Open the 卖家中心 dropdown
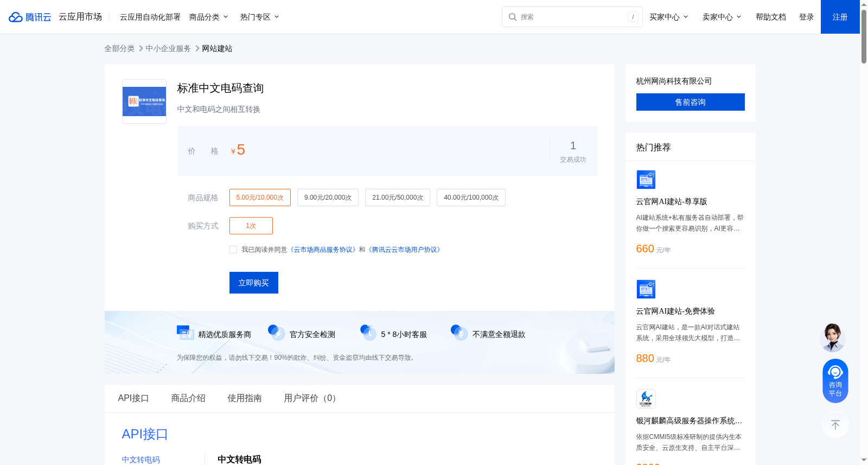 click(x=722, y=17)
